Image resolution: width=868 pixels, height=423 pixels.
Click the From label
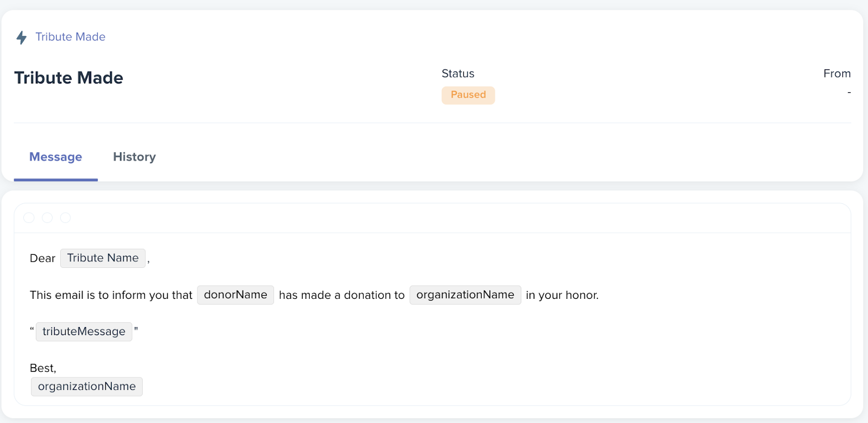837,74
